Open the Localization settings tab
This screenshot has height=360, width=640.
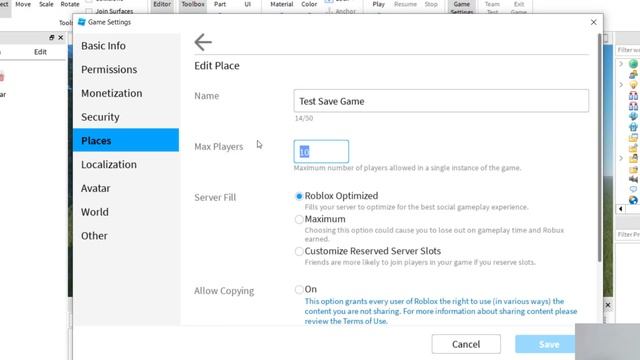click(126, 164)
